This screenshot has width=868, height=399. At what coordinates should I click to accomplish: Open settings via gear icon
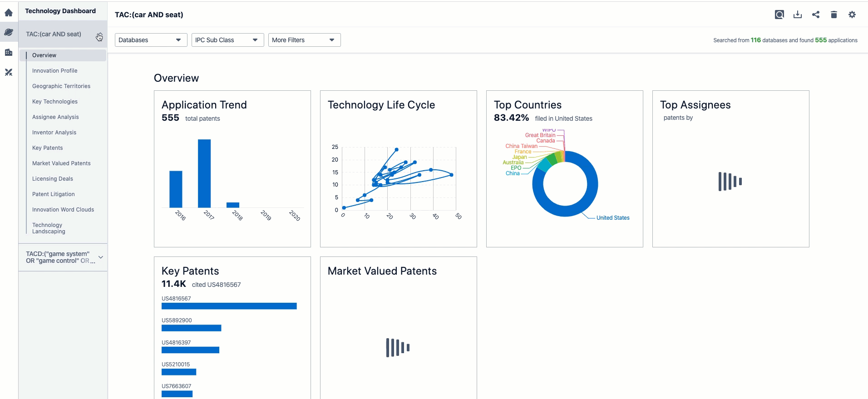852,15
